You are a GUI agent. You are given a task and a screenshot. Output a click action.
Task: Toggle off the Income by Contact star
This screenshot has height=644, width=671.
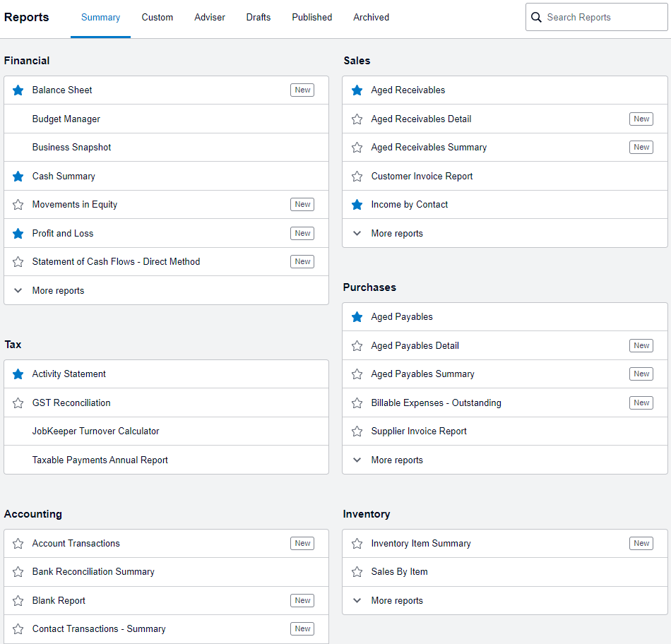(357, 205)
